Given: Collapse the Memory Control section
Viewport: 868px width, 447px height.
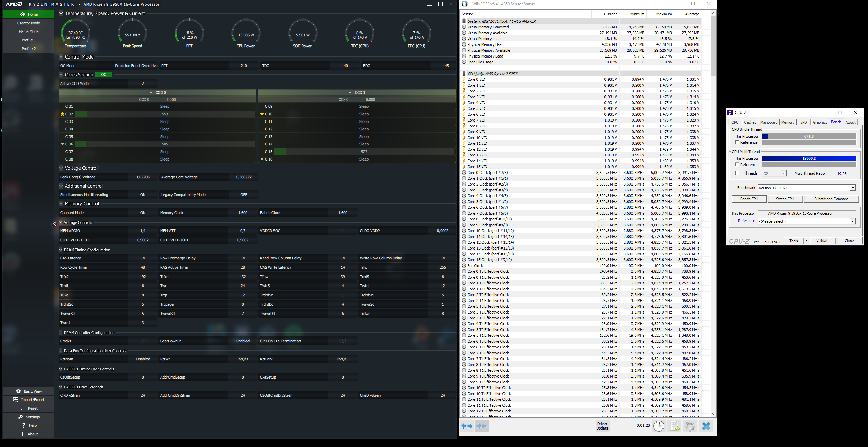Looking at the screenshot, I should [61, 204].
